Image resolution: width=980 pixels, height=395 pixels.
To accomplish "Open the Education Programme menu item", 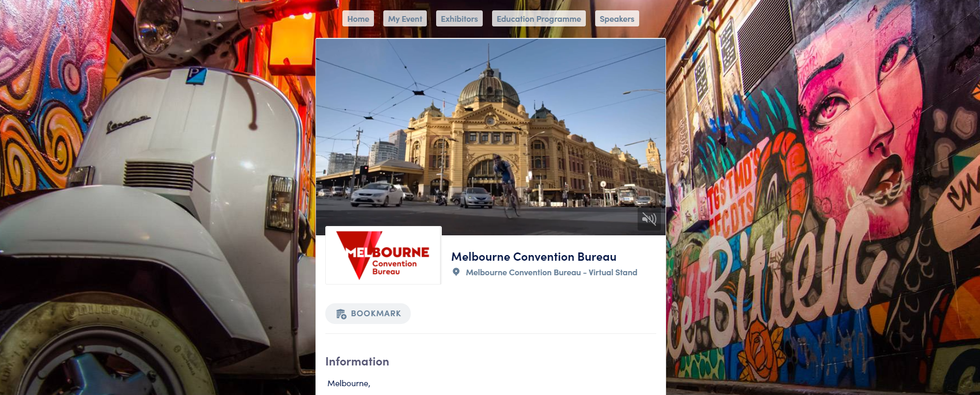I will click(539, 19).
